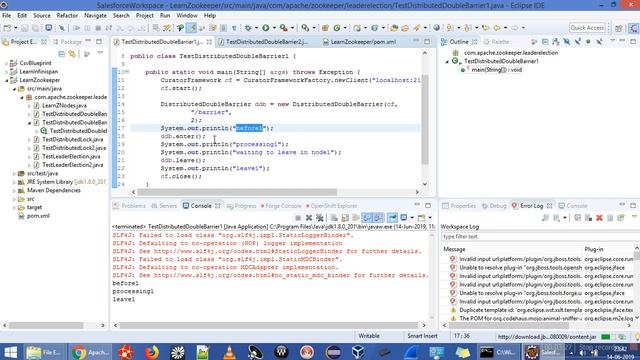Click the New file toolbar icon
Viewport: 640px width, 360px height.
pyautogui.click(x=7, y=28)
